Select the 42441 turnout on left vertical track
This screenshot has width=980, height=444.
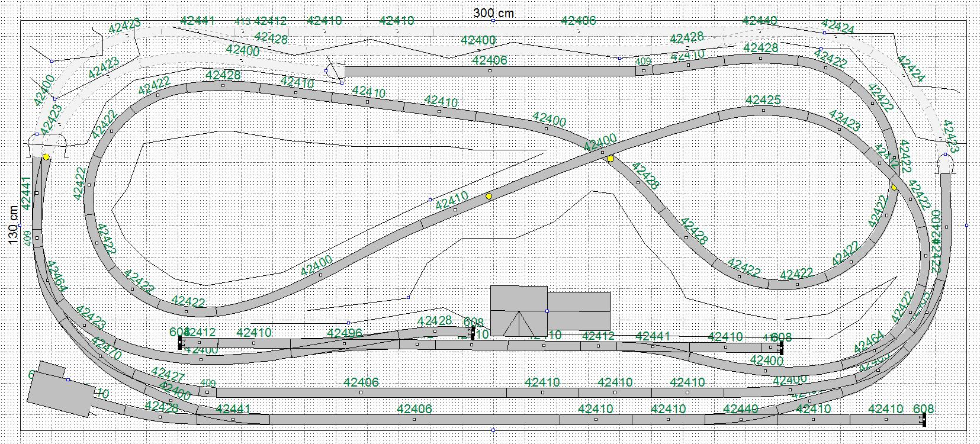pos(37,193)
